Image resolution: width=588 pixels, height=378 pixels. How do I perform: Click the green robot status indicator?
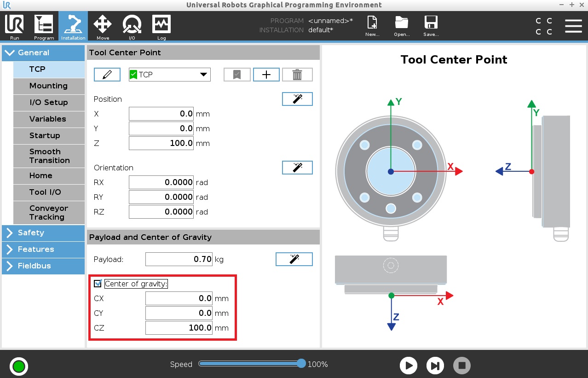tap(19, 366)
